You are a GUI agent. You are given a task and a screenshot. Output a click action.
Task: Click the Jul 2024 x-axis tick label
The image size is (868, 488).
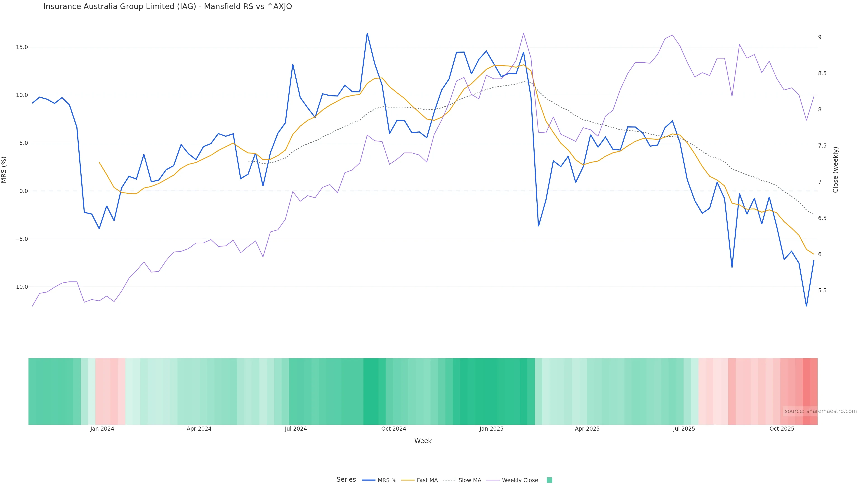[x=295, y=429]
